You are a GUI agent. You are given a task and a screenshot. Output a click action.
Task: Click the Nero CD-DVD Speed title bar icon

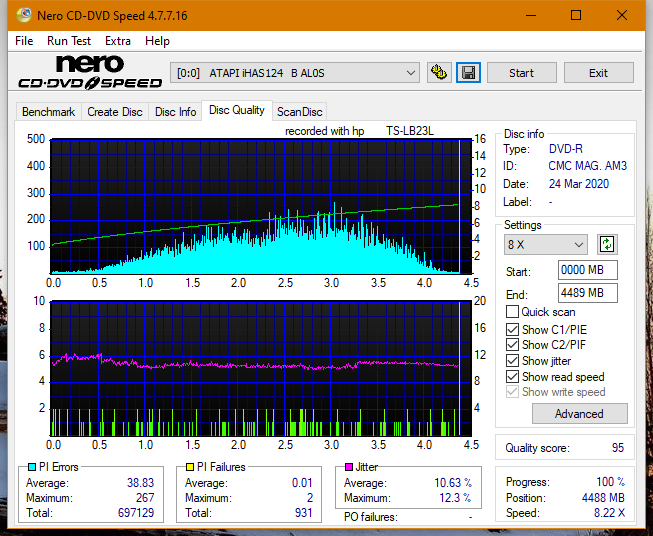24,15
